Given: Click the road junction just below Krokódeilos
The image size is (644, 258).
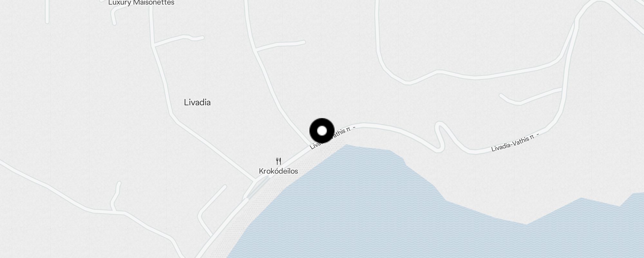Looking at the screenshot, I should (256, 180).
